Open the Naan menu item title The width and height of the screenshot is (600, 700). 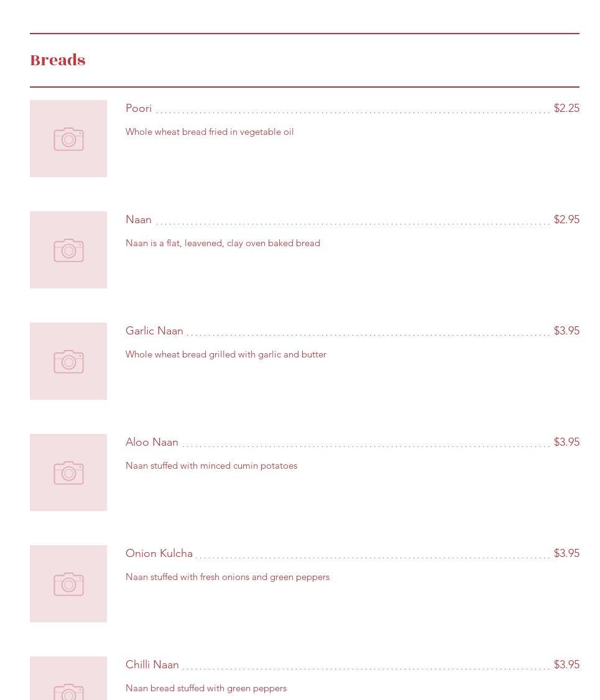[139, 219]
